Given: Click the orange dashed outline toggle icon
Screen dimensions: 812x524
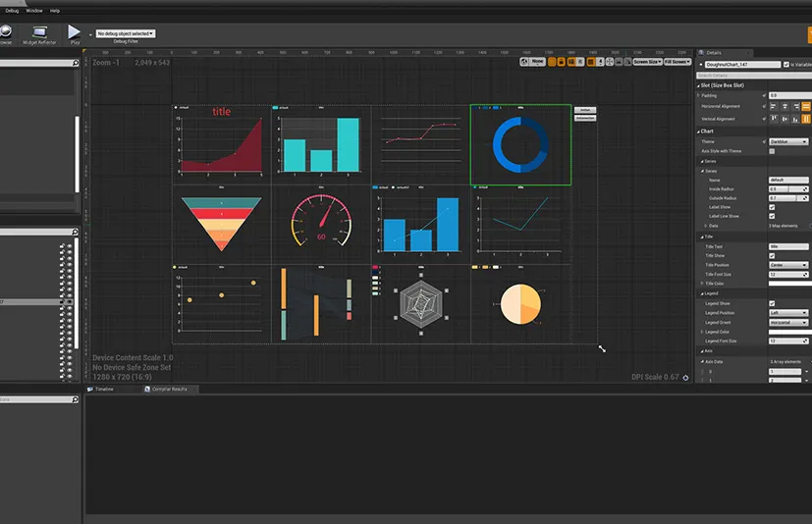Looking at the screenshot, I should tap(552, 62).
